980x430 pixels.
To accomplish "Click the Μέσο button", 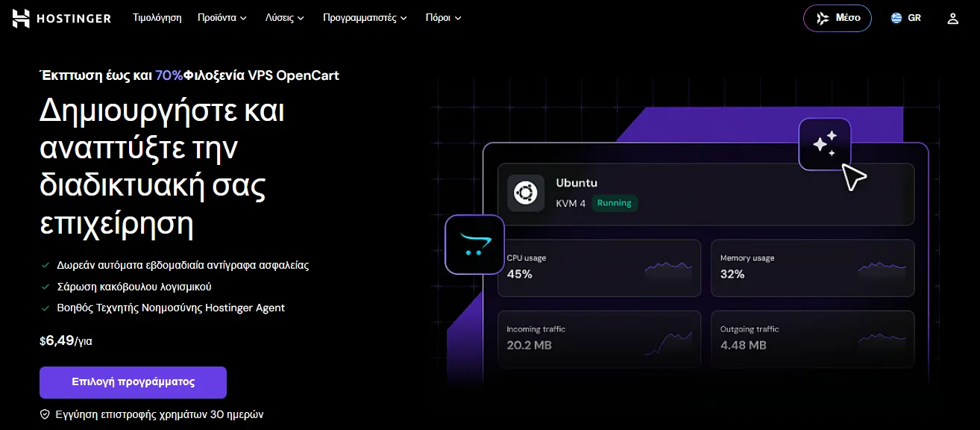I will [838, 18].
